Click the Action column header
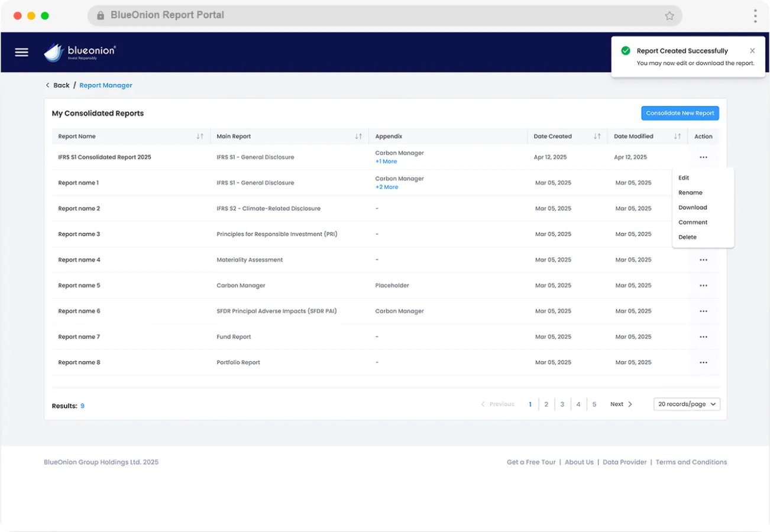Image resolution: width=770 pixels, height=532 pixels. pyautogui.click(x=703, y=137)
